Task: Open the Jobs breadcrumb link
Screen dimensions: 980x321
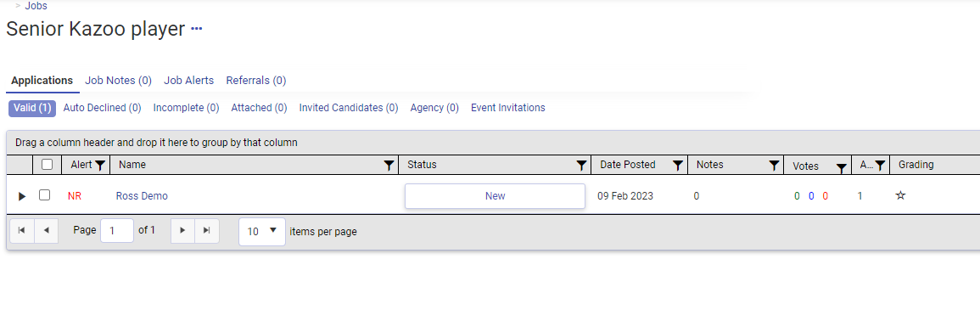Action: point(36,6)
